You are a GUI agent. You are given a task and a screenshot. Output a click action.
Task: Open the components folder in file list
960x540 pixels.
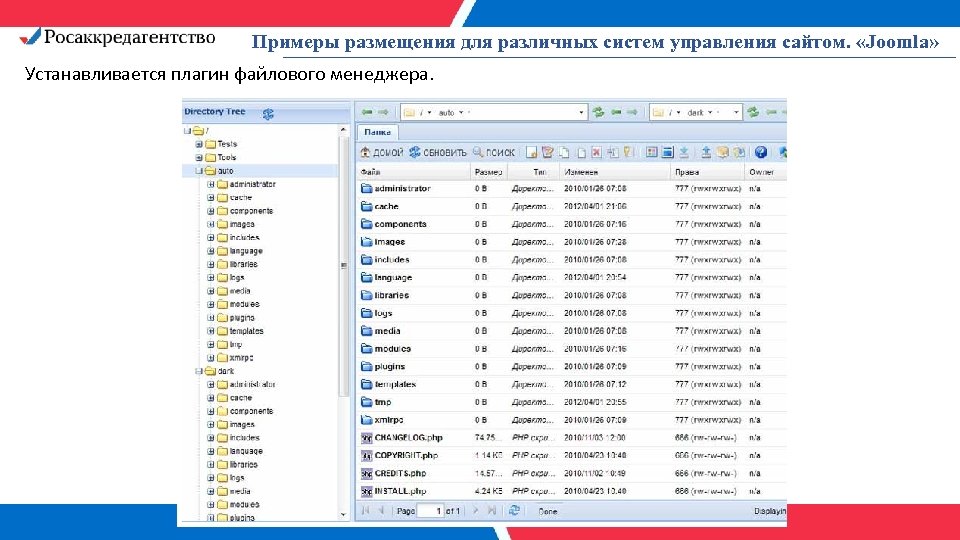tap(400, 224)
